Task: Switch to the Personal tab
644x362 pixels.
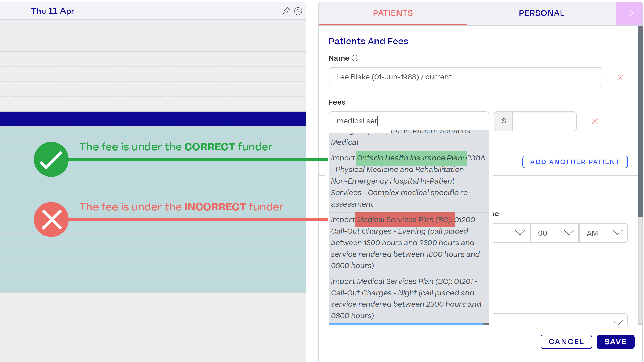Action: [541, 13]
